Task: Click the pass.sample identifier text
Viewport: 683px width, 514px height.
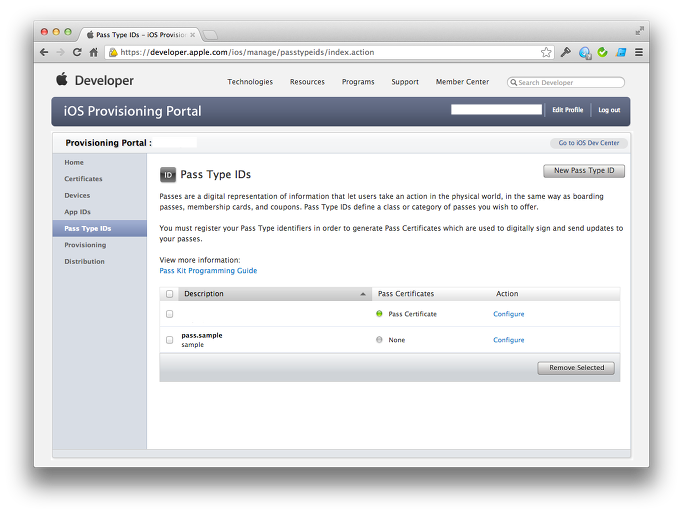Action: pos(202,335)
